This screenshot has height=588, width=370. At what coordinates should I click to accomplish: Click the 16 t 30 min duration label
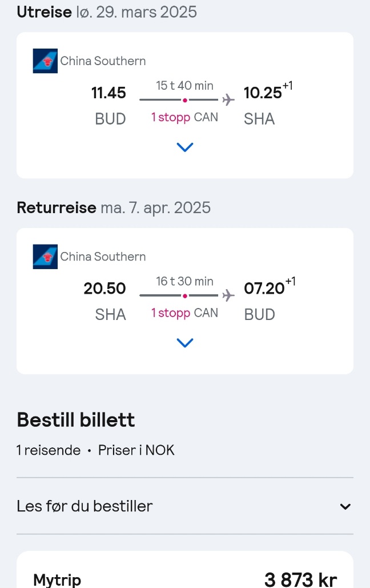(185, 281)
